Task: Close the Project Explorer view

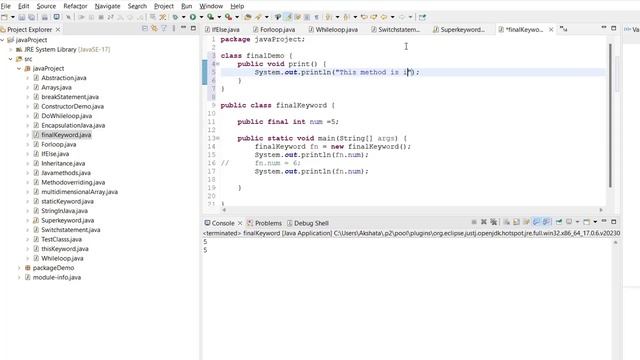Action: coord(58,29)
